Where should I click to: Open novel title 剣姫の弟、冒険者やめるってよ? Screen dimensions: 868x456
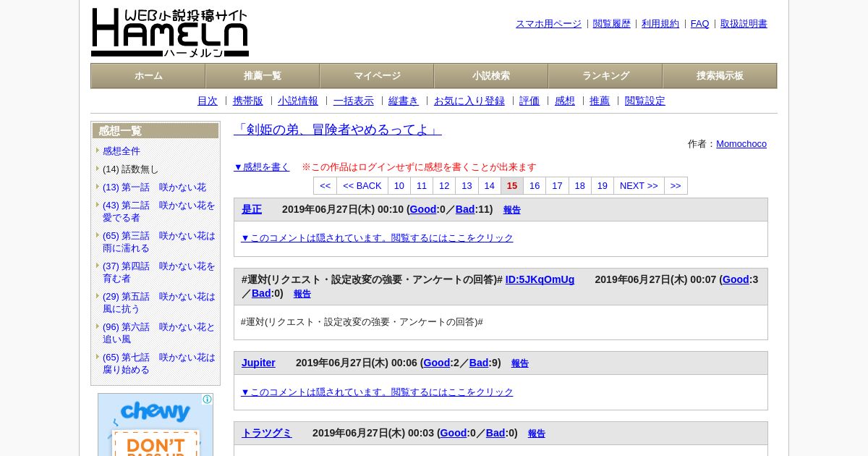coord(338,130)
